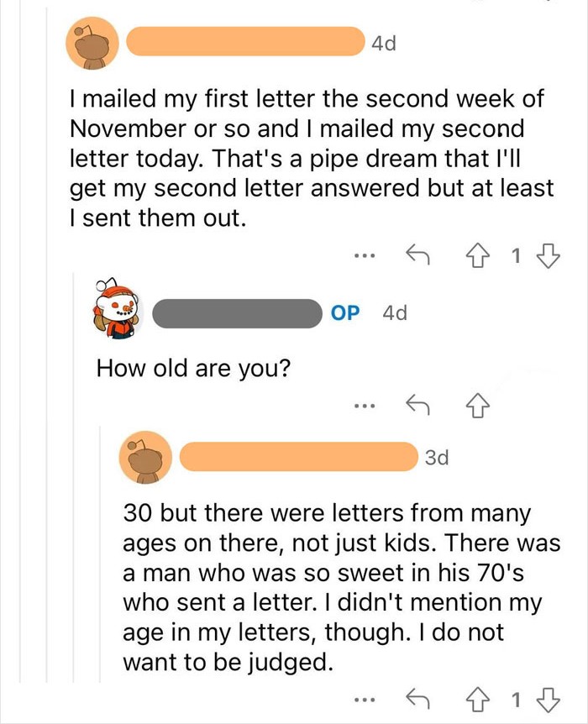This screenshot has height=724, width=588.
Task: Downvote the '30 but there were letters' comment
Action: 549,700
